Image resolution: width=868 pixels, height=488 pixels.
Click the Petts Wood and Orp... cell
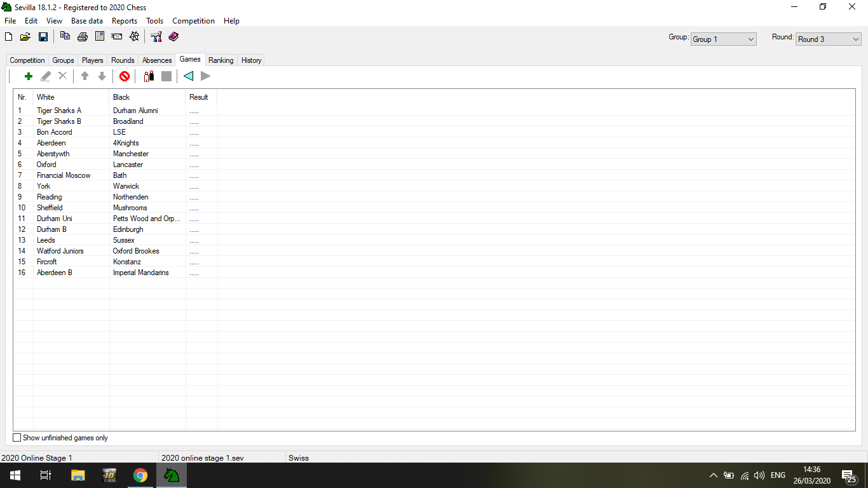pyautogui.click(x=147, y=219)
